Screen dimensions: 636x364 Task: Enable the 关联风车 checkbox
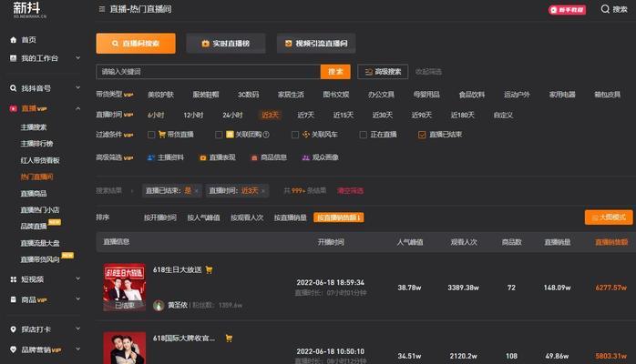coord(295,135)
